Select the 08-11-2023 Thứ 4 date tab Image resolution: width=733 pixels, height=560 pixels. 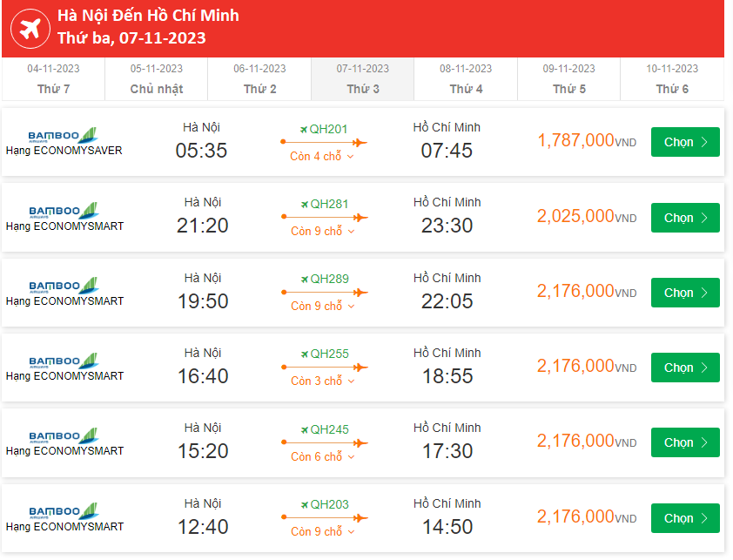(466, 79)
